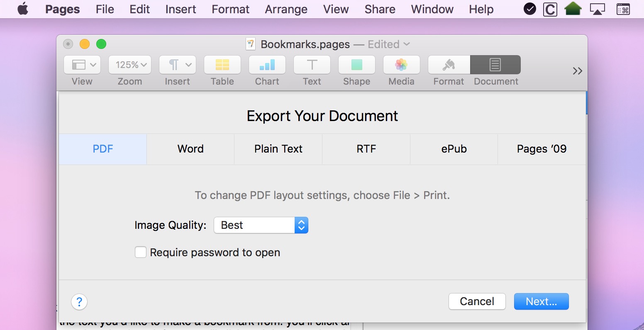
Task: Click the Table toolbar icon
Action: click(x=222, y=65)
